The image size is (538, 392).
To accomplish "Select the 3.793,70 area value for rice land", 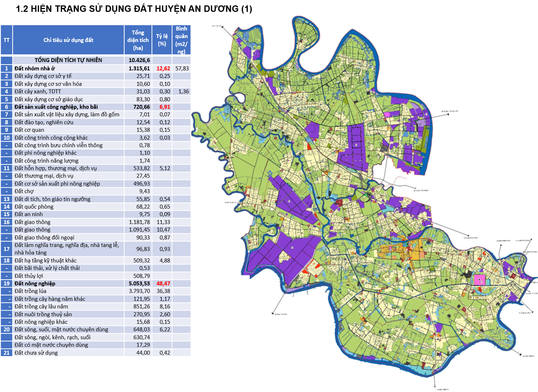I will (x=139, y=291).
